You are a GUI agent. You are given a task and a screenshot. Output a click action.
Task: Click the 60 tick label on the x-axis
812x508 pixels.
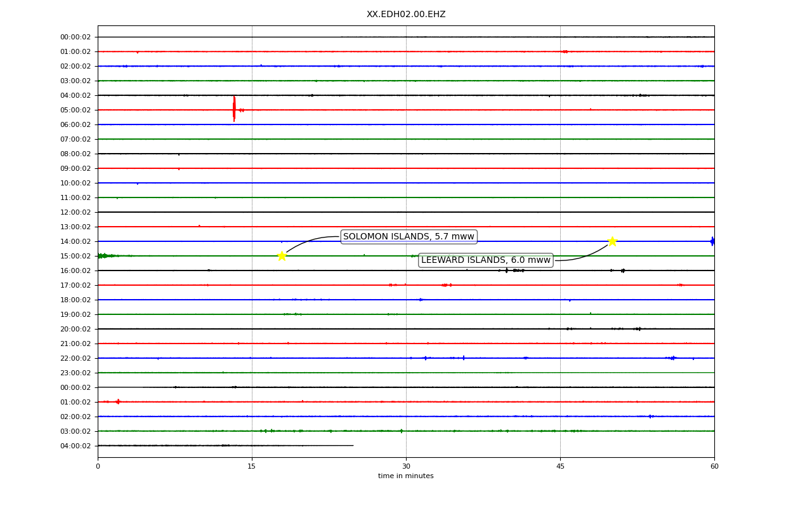(714, 467)
